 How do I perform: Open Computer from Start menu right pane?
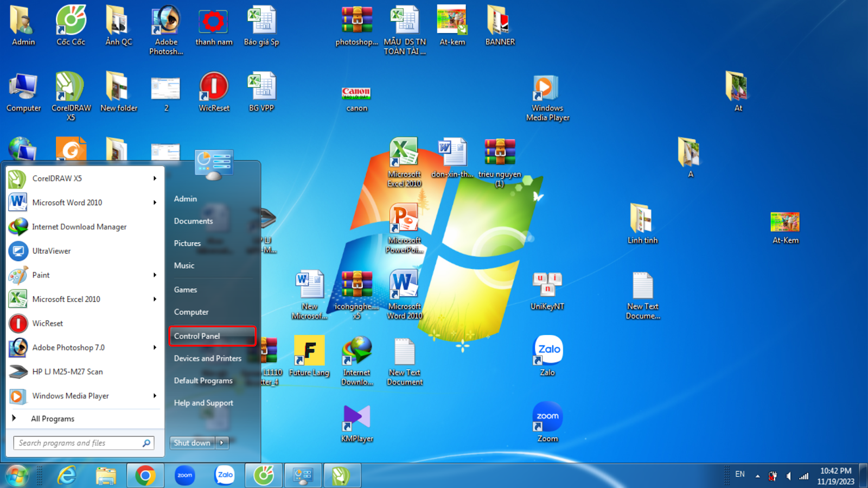click(191, 312)
